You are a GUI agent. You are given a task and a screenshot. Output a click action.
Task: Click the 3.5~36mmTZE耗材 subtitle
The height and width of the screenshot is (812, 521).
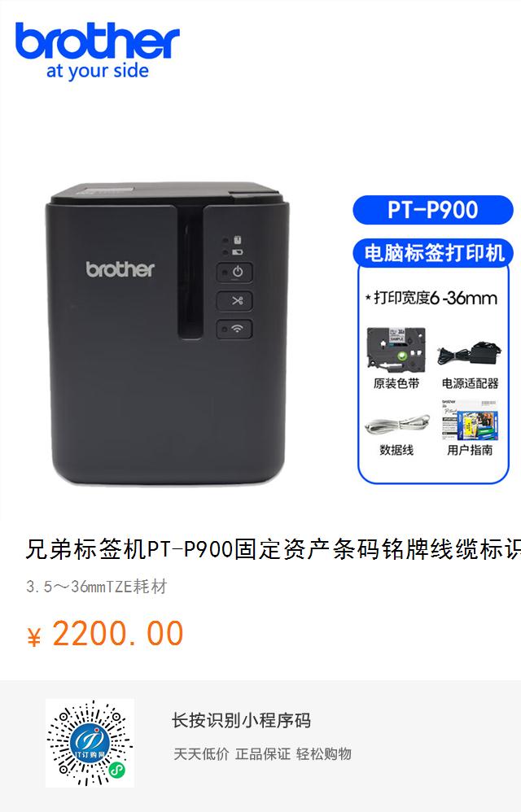click(96, 587)
